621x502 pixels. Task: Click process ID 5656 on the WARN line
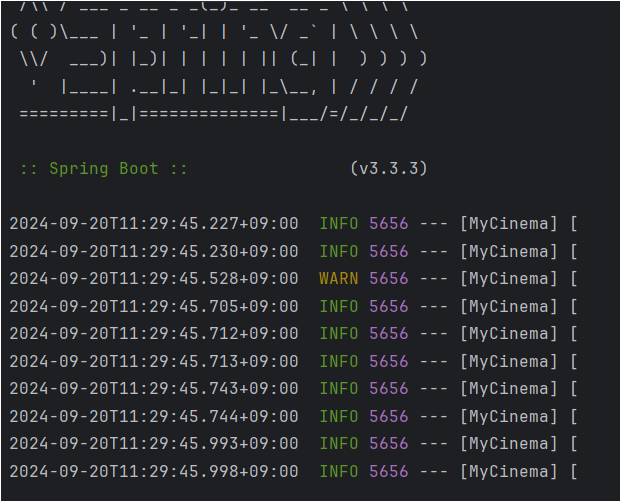click(x=389, y=279)
